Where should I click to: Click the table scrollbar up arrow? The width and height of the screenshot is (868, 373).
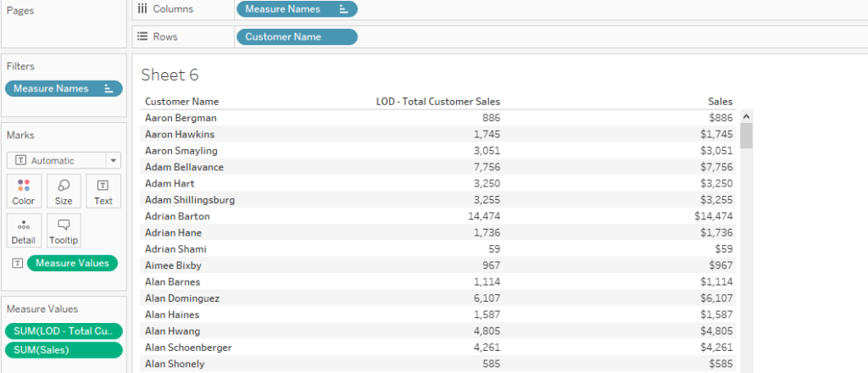(x=746, y=117)
